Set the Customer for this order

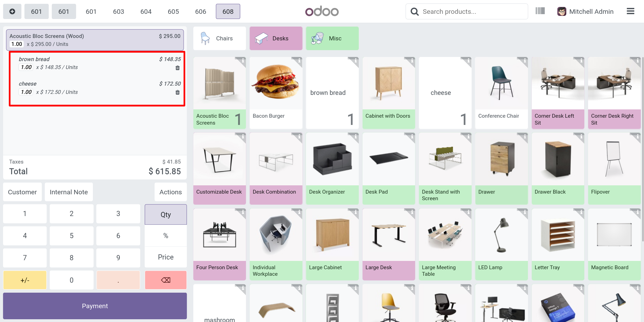point(22,192)
